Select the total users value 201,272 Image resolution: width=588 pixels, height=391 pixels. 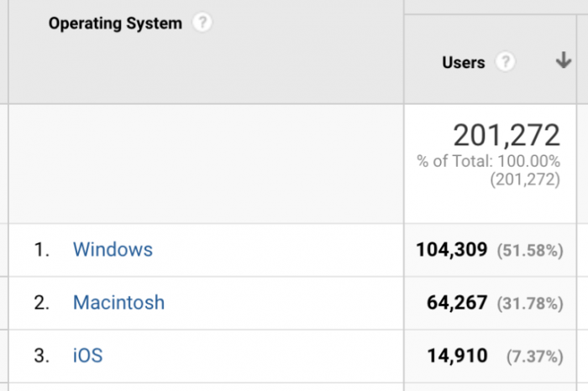507,135
